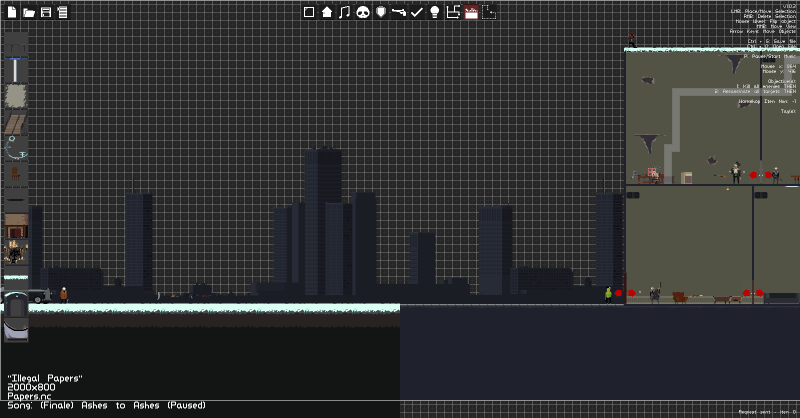The image size is (800, 418).
Task: Open the music note category
Action: (x=345, y=12)
